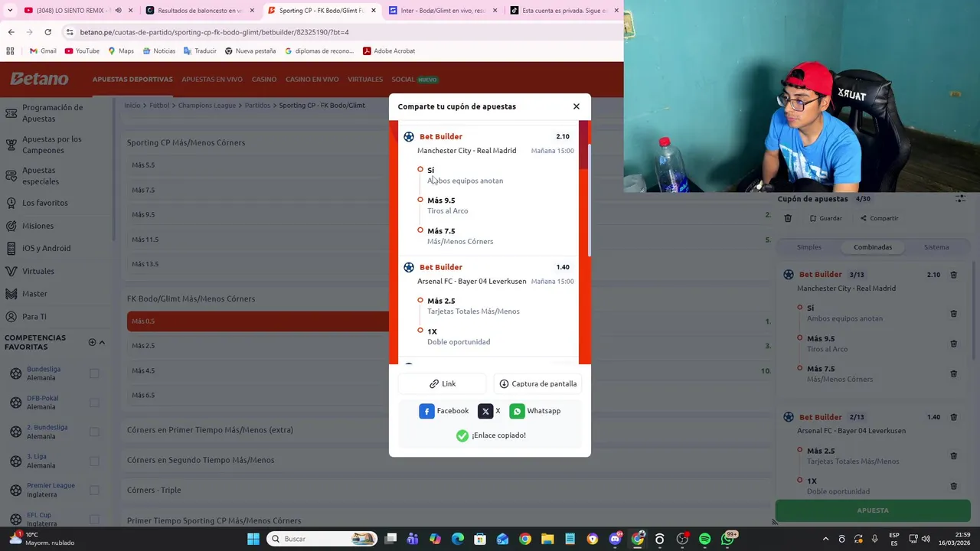This screenshot has width=980, height=551.
Task: Switch to Sistema coupon tab
Action: [x=936, y=247]
